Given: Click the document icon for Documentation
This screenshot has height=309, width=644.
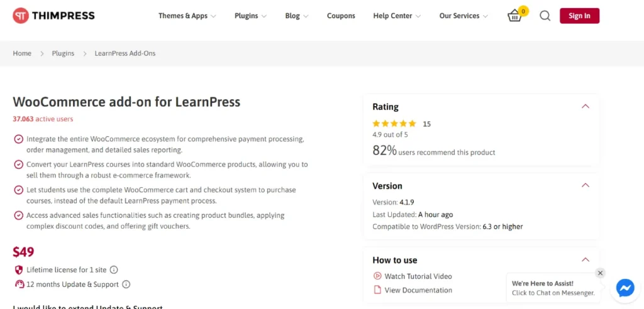Looking at the screenshot, I should point(377,290).
